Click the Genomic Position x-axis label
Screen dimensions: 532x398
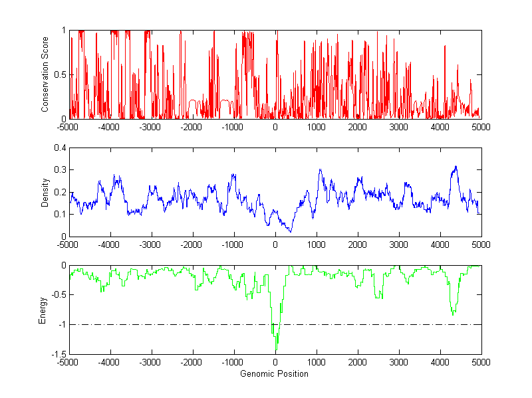[x=274, y=373]
